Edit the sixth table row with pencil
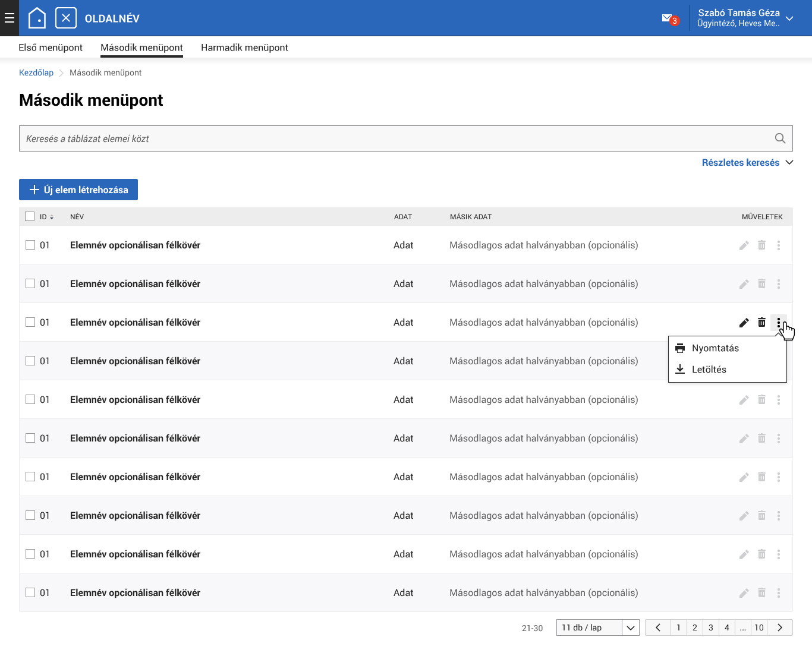The image size is (812, 656). [x=744, y=439]
